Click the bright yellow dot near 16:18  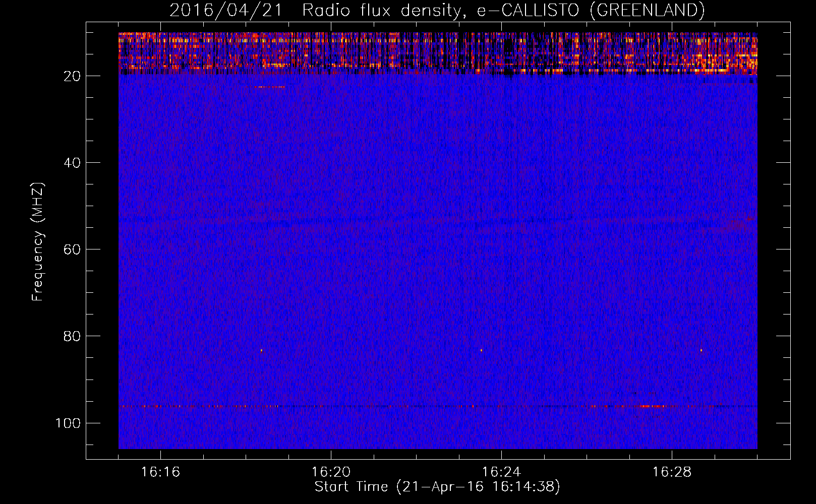click(261, 350)
